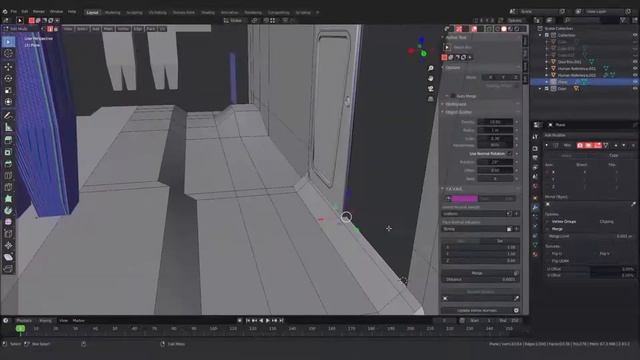The height and width of the screenshot is (360, 640).
Task: Click the magenta color swatch
Action: 464,198
